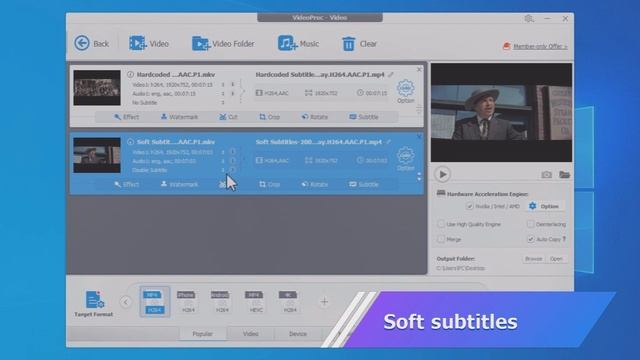The width and height of the screenshot is (640, 360).
Task: Select the 4K H264 format preset
Action: tap(288, 302)
